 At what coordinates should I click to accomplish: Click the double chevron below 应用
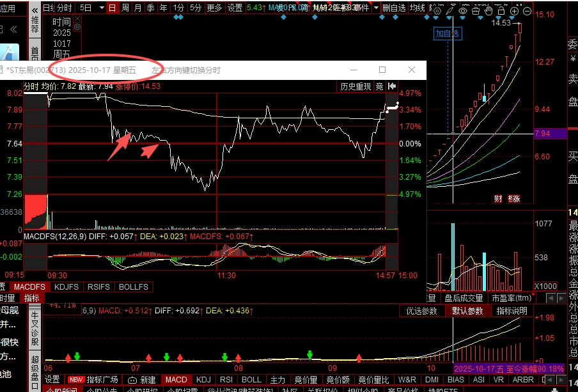(x=13, y=29)
